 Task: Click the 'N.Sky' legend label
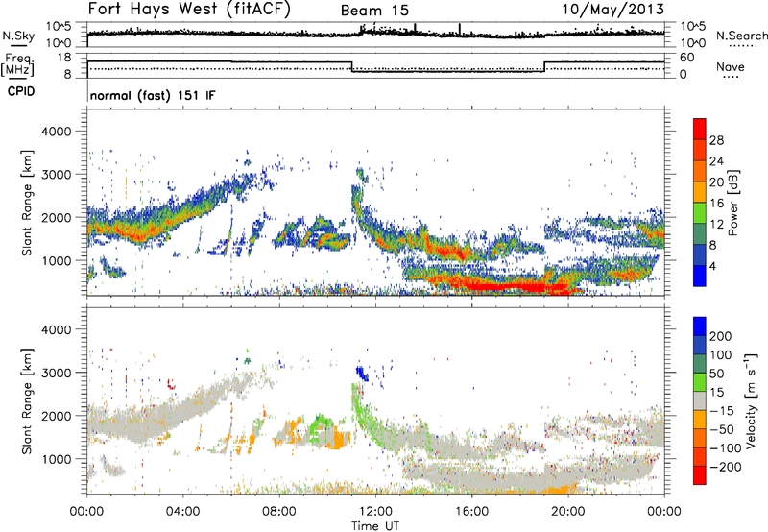tap(18, 36)
